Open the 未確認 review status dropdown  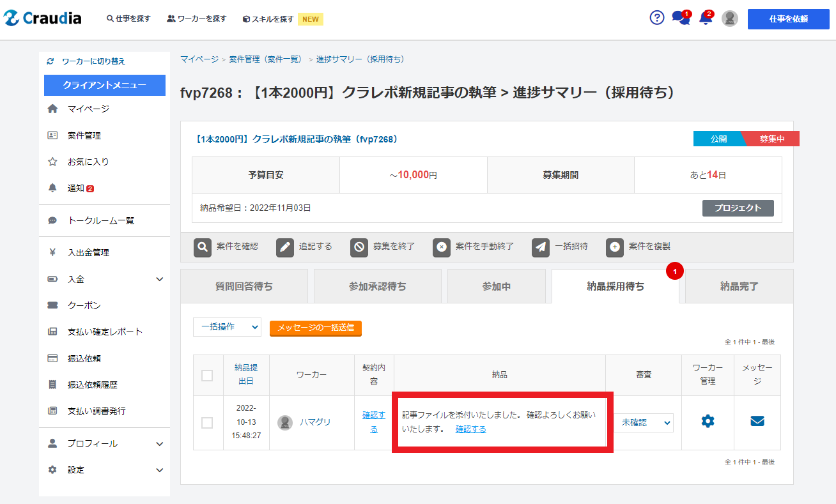(x=644, y=422)
